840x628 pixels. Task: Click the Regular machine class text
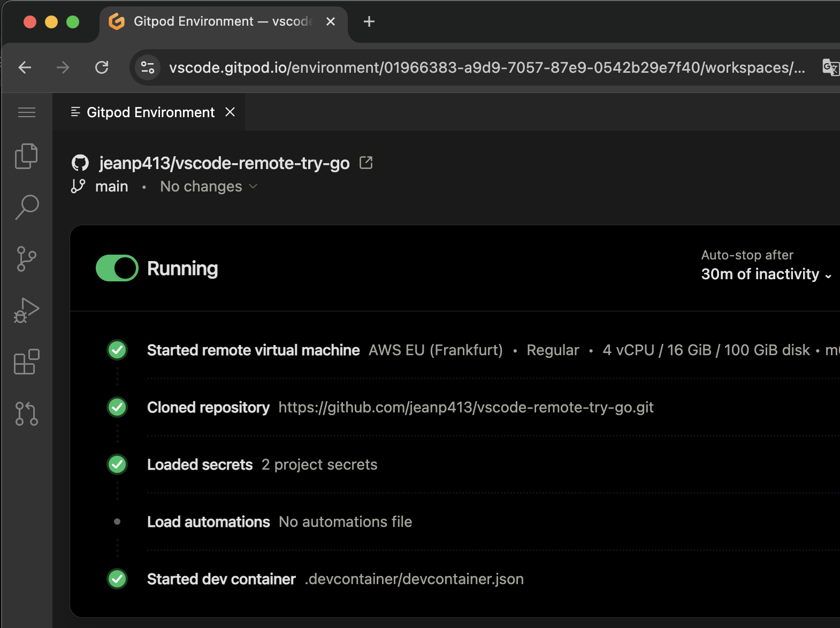pyautogui.click(x=553, y=350)
